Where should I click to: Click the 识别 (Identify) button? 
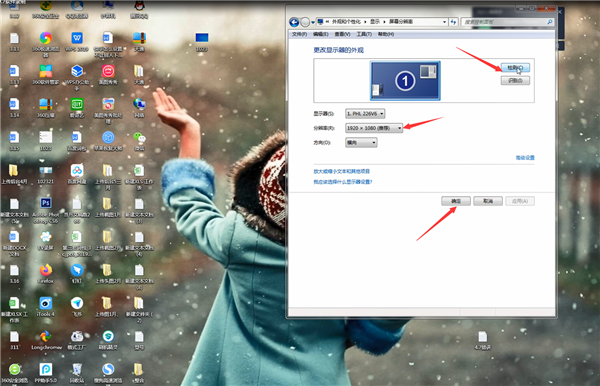pyautogui.click(x=515, y=80)
